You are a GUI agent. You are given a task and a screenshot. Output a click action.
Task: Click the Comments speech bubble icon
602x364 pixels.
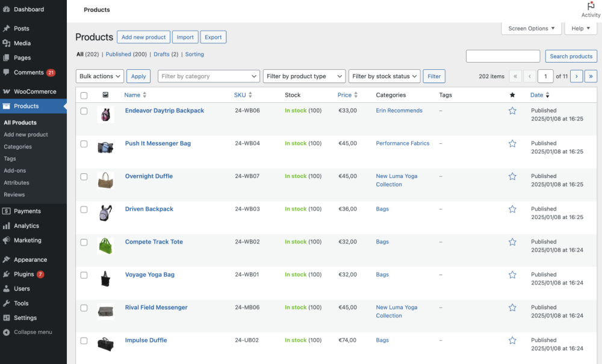tap(6, 72)
